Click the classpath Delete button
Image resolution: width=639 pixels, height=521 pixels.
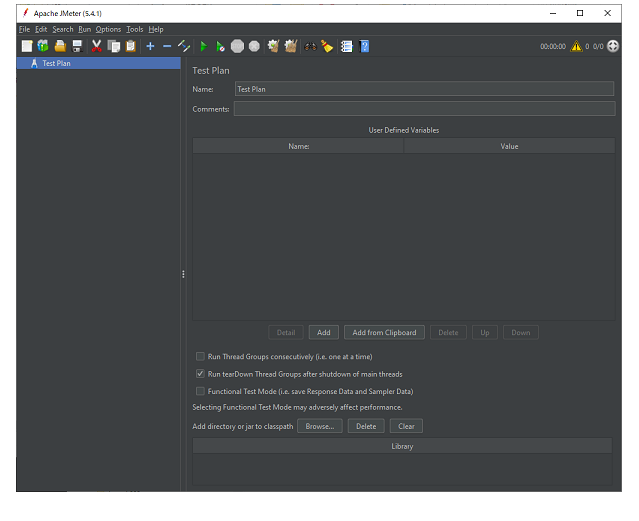366,426
